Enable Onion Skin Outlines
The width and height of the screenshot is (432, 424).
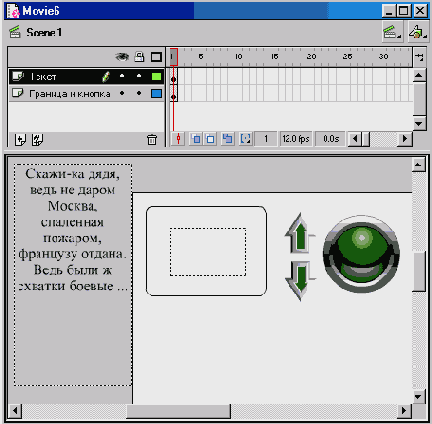point(210,139)
